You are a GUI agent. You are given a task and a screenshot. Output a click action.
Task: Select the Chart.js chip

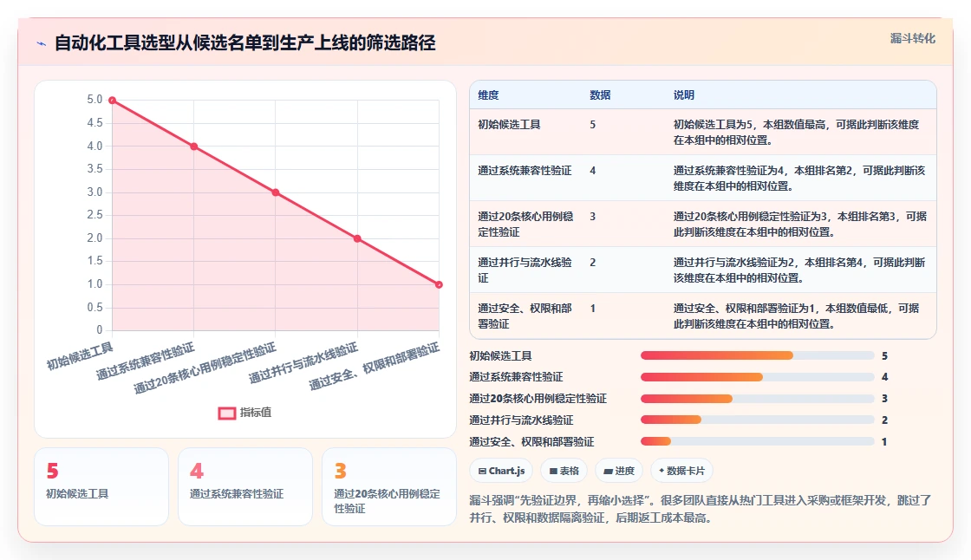pyautogui.click(x=501, y=471)
